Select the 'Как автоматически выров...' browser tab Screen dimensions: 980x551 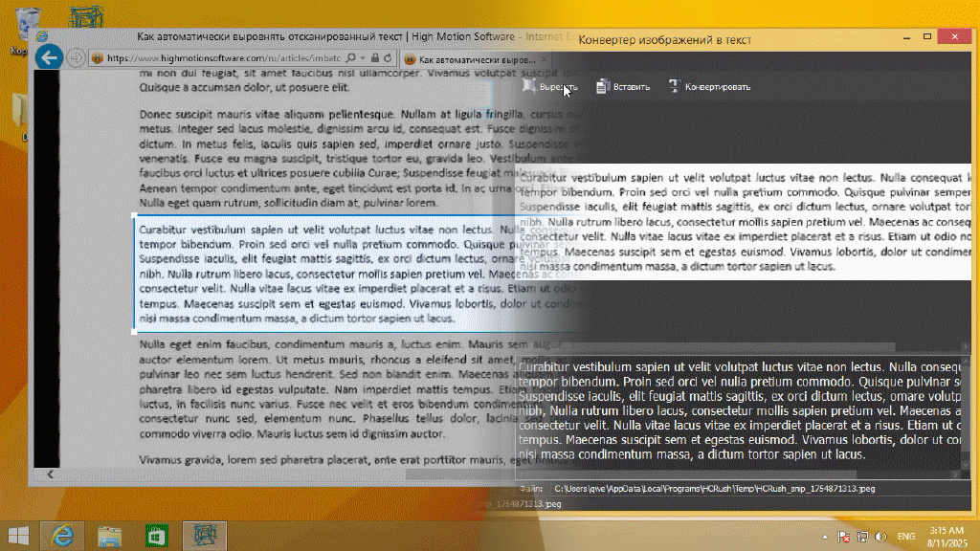[475, 59]
